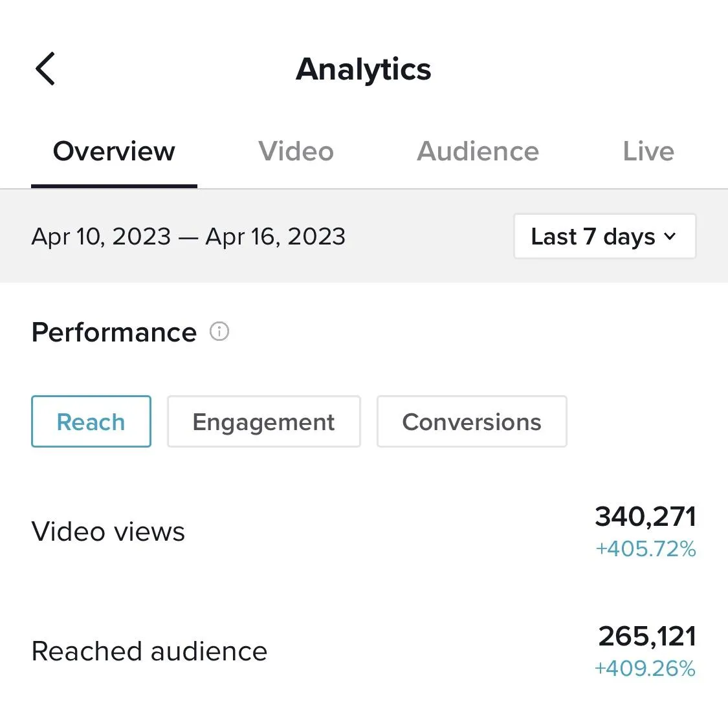
Task: Click the Performance info icon
Action: (x=219, y=332)
